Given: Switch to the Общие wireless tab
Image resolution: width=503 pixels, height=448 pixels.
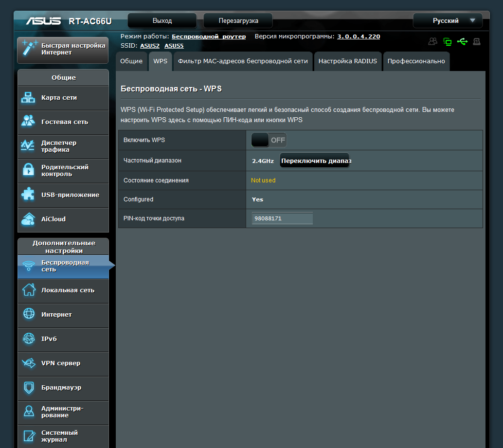Looking at the screenshot, I should [x=131, y=61].
